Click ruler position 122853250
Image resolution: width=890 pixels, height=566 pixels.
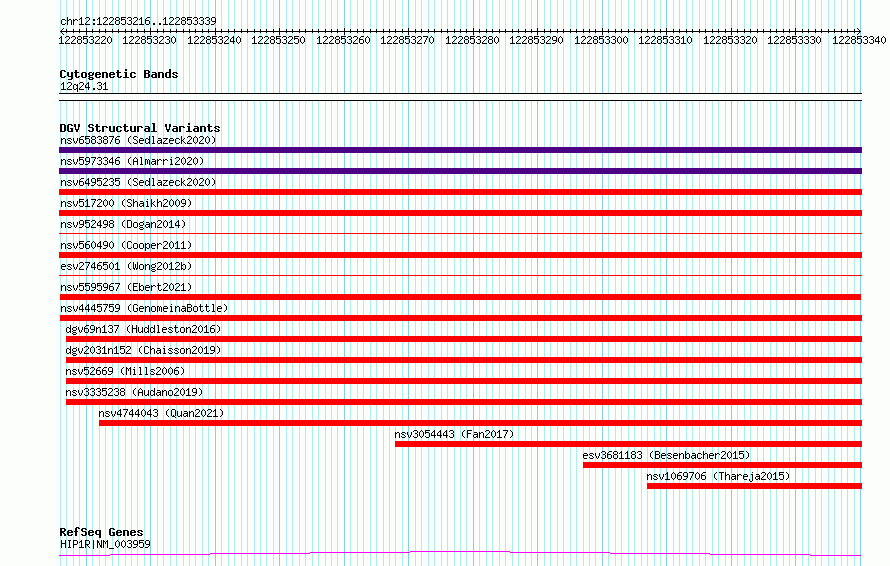[278, 40]
